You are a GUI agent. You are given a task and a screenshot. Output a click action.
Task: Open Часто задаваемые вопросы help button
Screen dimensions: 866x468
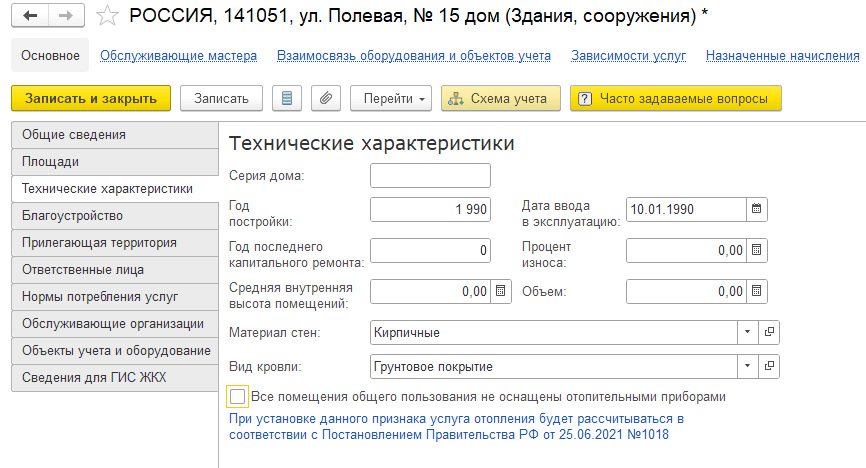point(675,99)
